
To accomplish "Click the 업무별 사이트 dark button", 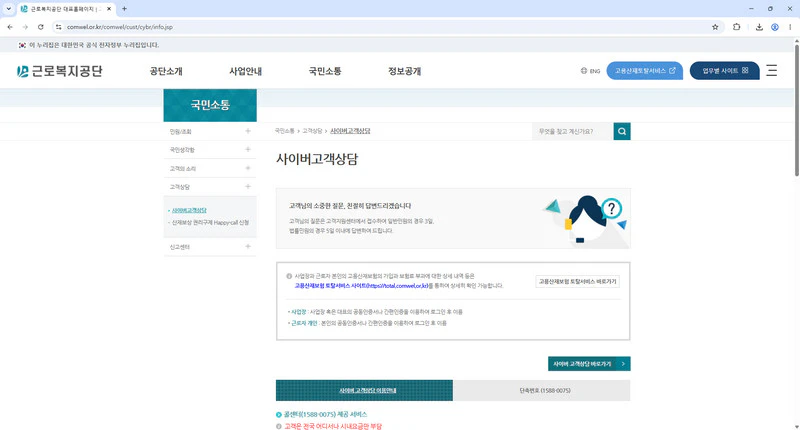I will tap(724, 70).
